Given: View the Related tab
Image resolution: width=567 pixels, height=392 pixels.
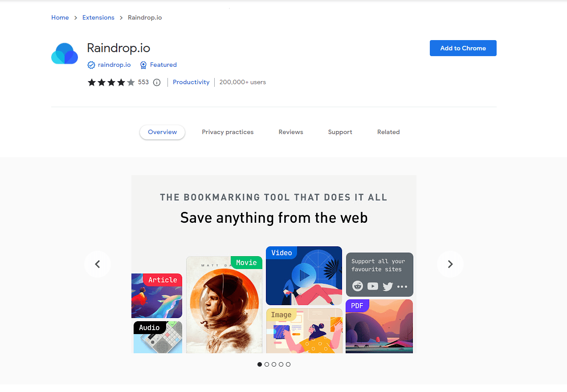Looking at the screenshot, I should [388, 132].
